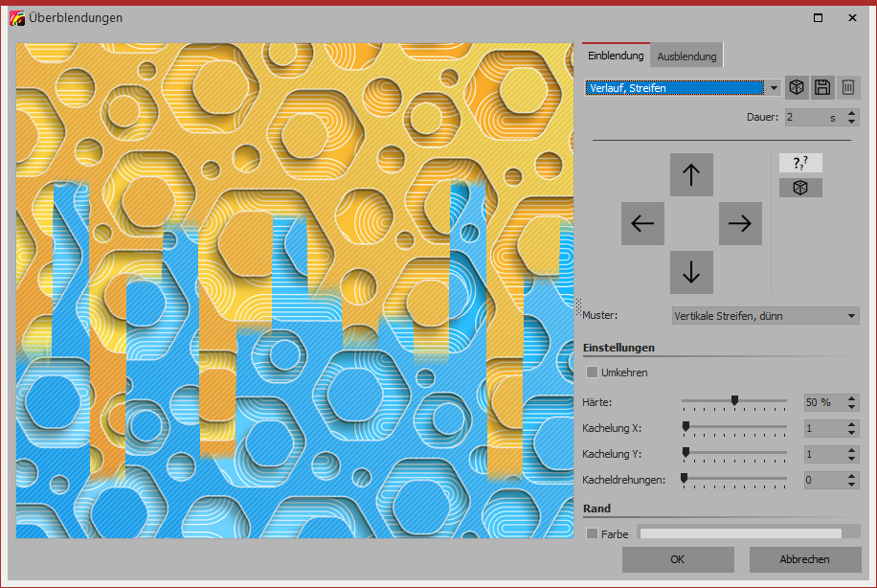
Task: Click the down arrow direction button
Action: (691, 272)
